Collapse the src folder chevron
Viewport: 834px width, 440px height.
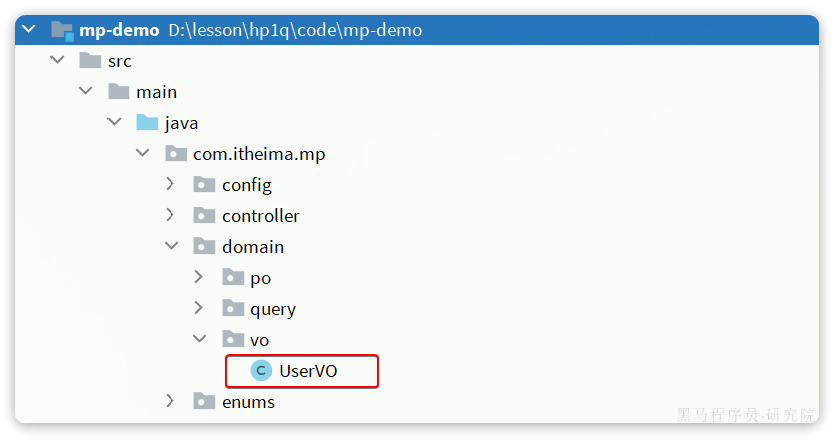(57, 61)
